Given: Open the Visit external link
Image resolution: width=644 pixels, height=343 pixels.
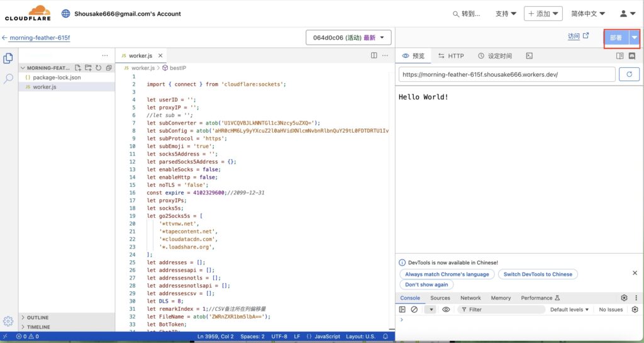Looking at the screenshot, I should click(579, 36).
